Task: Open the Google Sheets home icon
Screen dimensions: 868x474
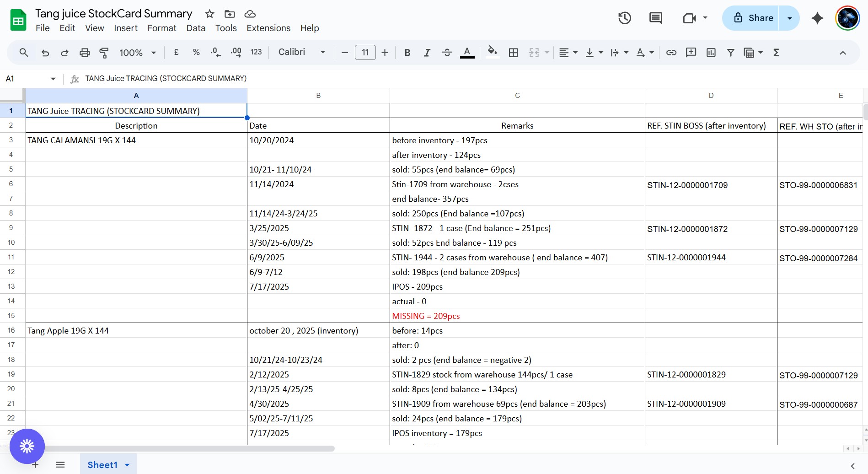Action: pos(18,20)
